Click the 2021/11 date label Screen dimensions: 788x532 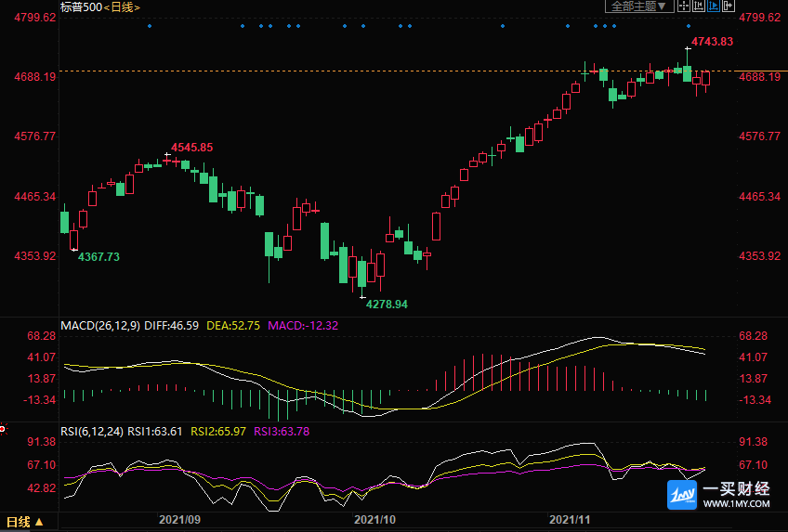(570, 519)
